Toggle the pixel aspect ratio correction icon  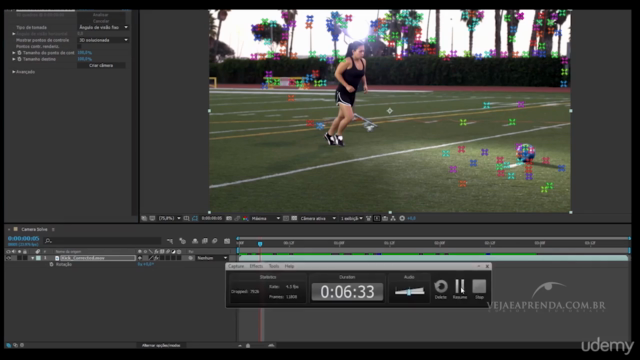[369, 218]
